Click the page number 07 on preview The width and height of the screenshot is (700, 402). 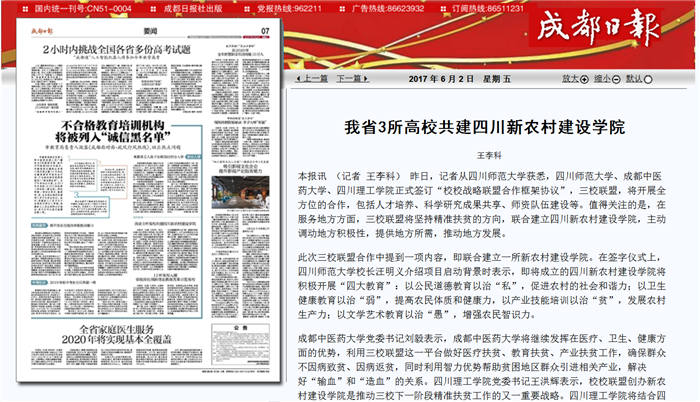(265, 31)
